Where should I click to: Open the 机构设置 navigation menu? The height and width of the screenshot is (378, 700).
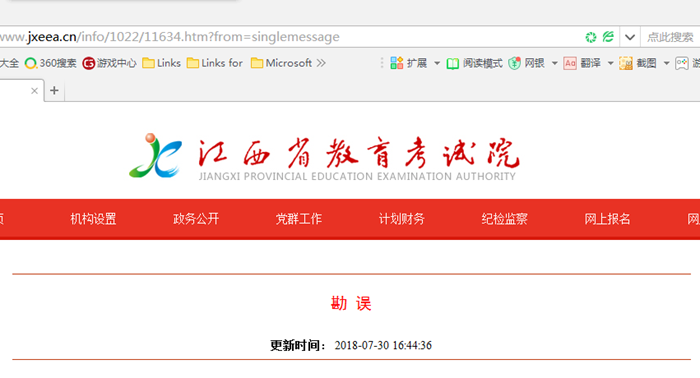[93, 219]
